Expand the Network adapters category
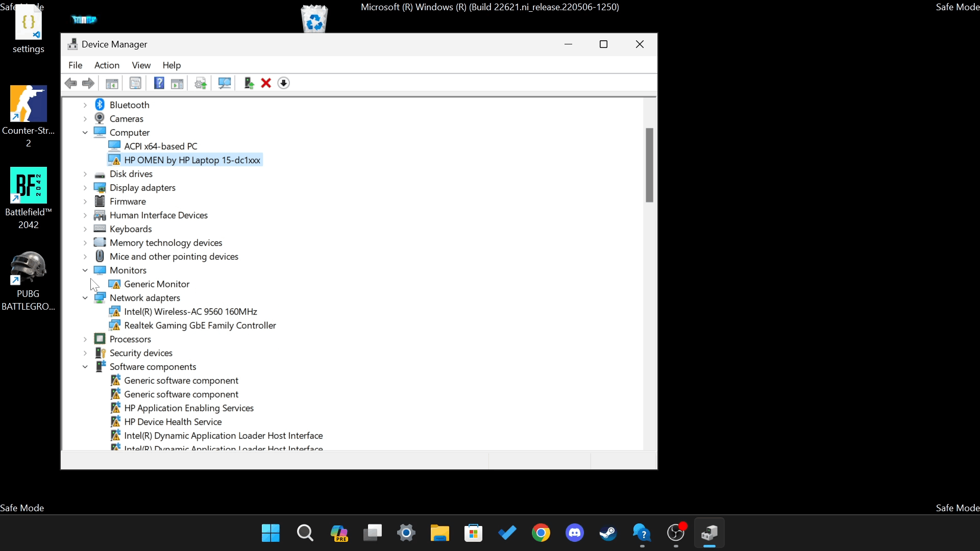The width and height of the screenshot is (980, 551). 85,298
